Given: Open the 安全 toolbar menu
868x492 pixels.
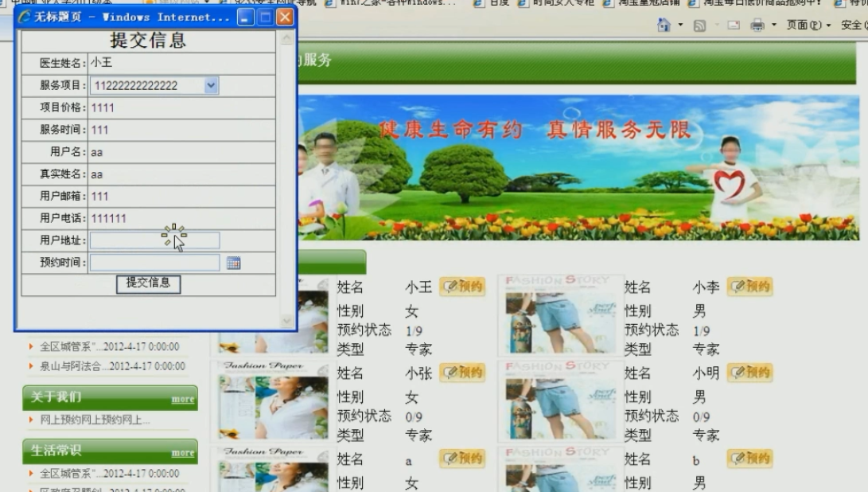Looking at the screenshot, I should pos(854,25).
